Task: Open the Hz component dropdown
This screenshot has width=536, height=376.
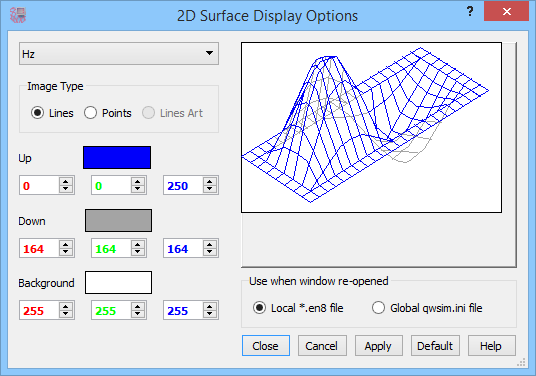Action: coord(119,54)
